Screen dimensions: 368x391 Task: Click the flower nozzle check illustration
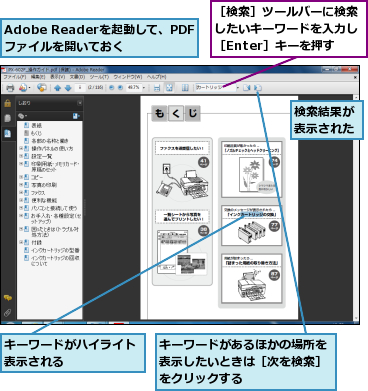click(252, 176)
